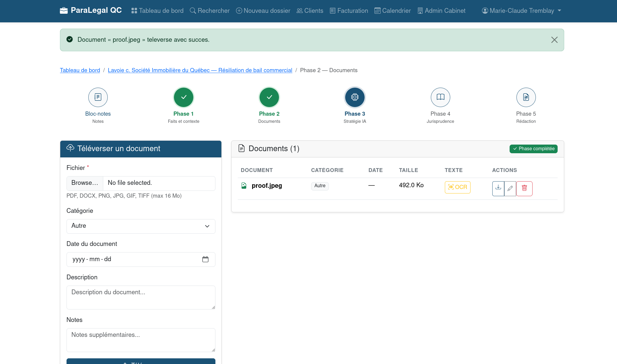
Task: Click the download icon for proof.jpeg
Action: pos(498,188)
